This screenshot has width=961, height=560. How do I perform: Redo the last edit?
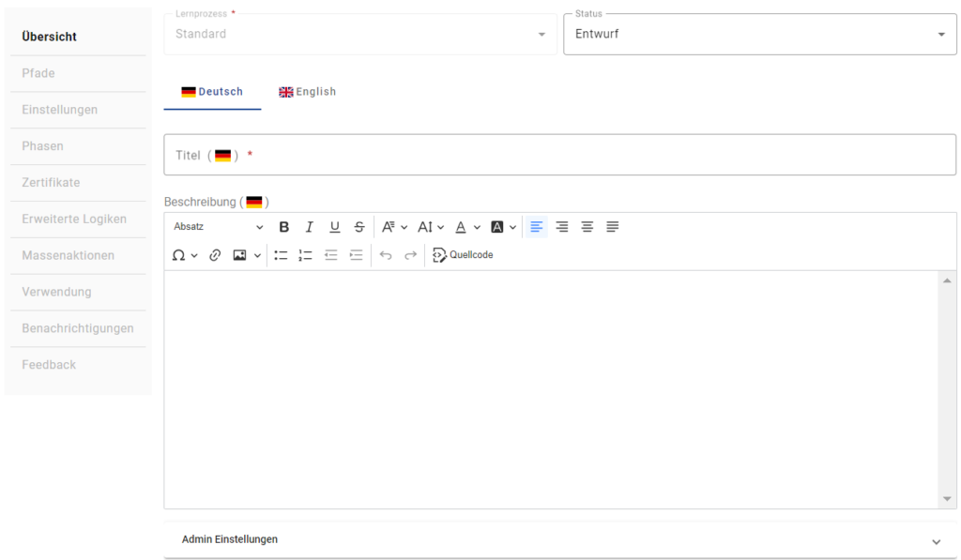[411, 255]
